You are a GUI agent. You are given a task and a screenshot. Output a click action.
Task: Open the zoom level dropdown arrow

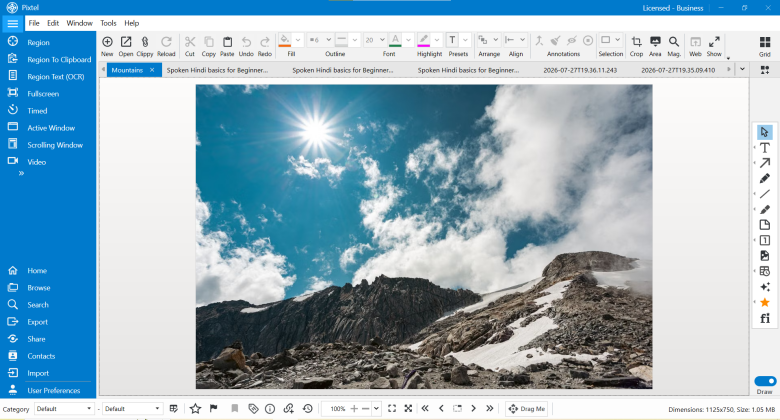pyautogui.click(x=376, y=409)
